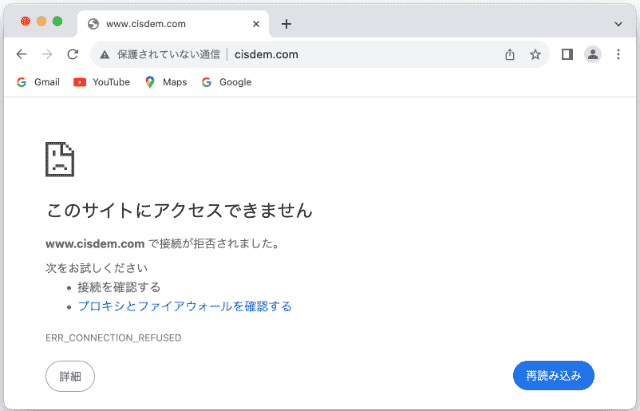
Task: Bookmark this page with star icon
Action: coord(535,55)
